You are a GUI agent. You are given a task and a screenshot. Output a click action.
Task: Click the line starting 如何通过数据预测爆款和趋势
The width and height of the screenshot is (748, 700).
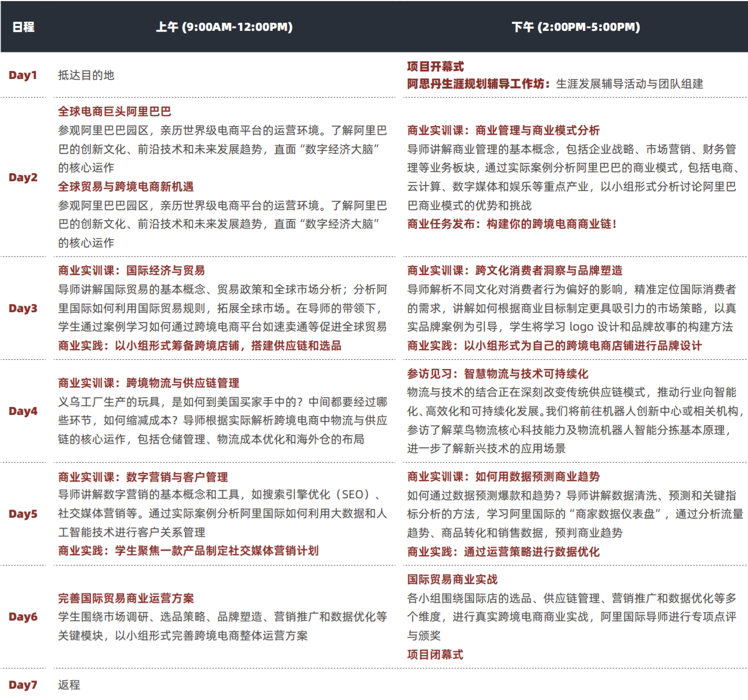click(572, 496)
